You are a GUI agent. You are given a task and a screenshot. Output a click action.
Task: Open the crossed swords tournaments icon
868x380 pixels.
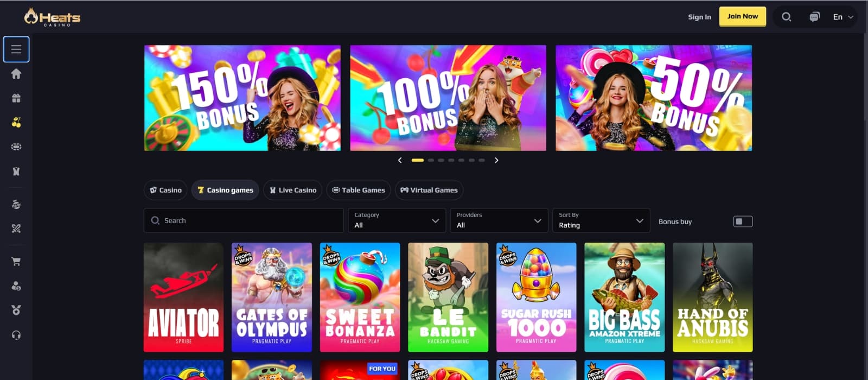[x=16, y=229]
